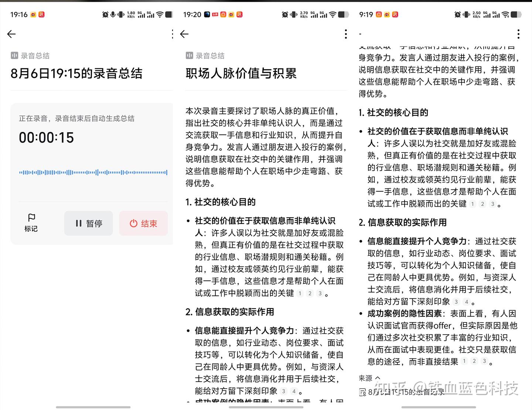Open citation 3 after 深刻印象 in the middle screen
Image resolution: width=532 pixels, height=410 pixels.
point(283,391)
